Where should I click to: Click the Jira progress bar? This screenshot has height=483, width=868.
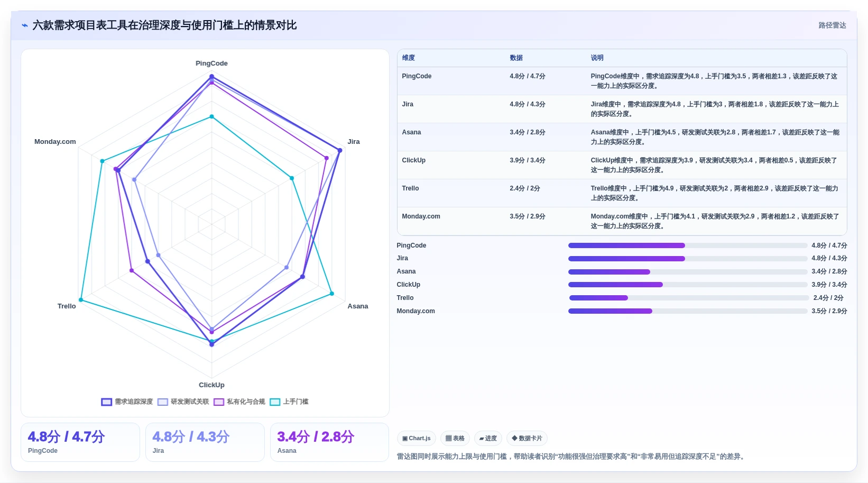(x=688, y=259)
